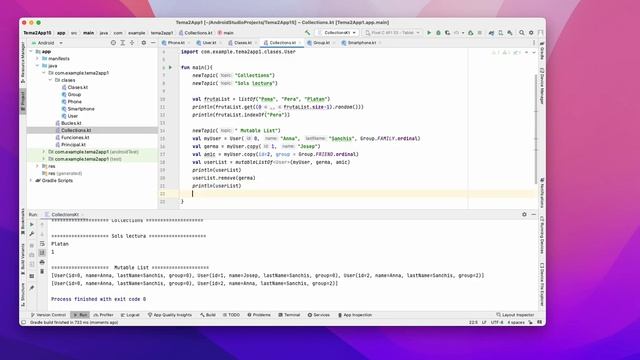Screen dimensions: 640x360
Task: Switch to Clases.kt editor tab
Action: click(x=242, y=43)
